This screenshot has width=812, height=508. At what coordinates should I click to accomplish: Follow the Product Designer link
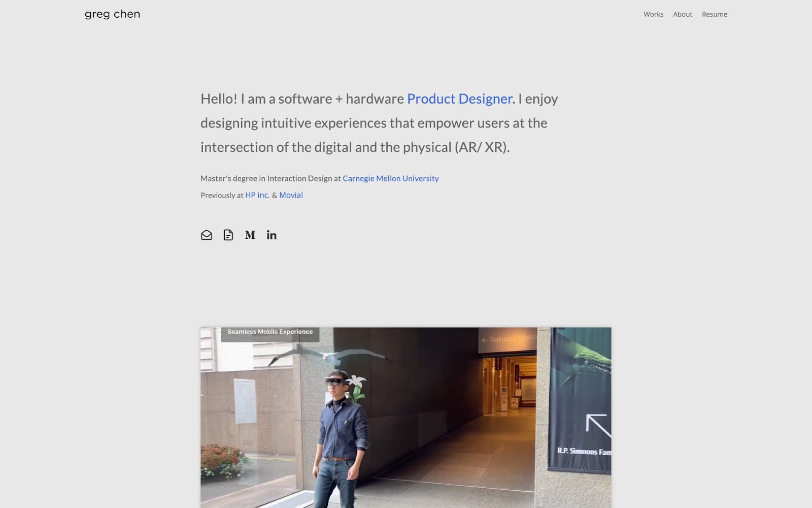pyautogui.click(x=459, y=99)
